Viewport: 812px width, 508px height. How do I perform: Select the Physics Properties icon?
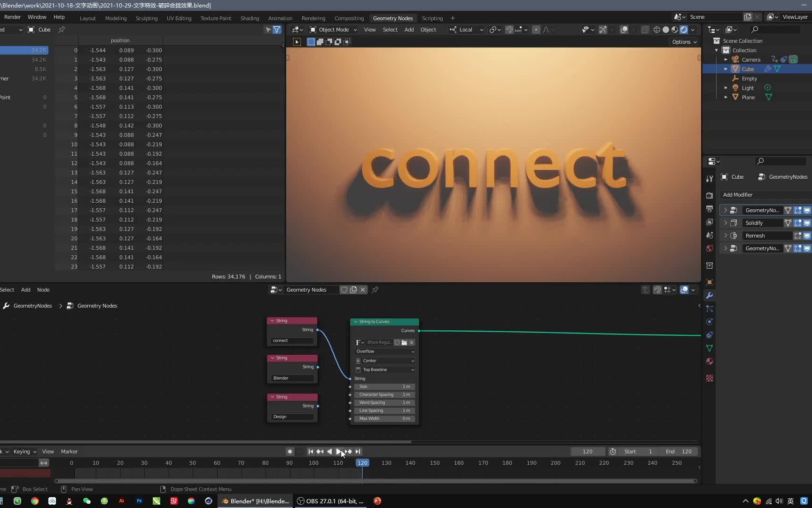point(710,322)
